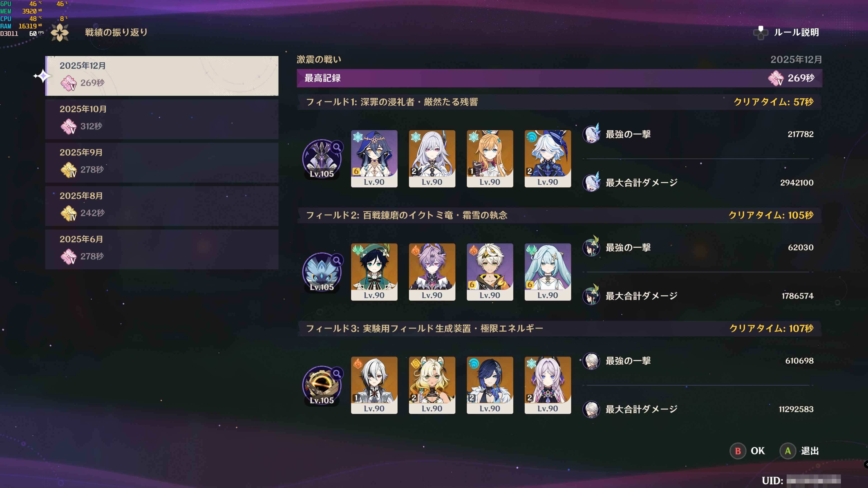The image size is (868, 488).
Task: Click the white-haired first portrait in Field 3
Action: point(374,385)
